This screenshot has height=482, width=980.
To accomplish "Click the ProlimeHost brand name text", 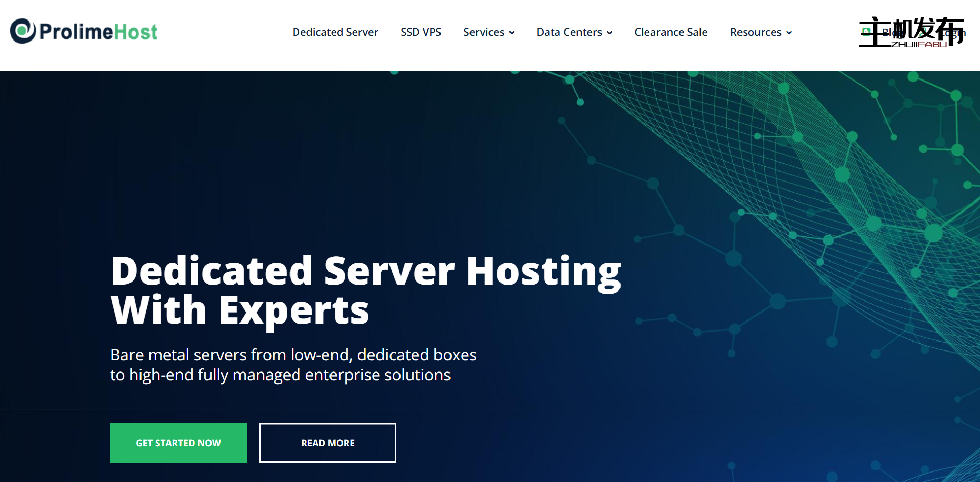I will coord(98,32).
